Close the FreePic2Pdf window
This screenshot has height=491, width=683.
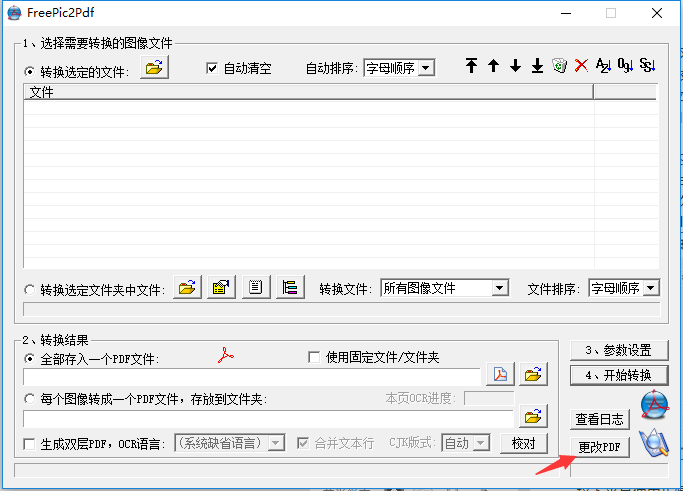pos(657,13)
